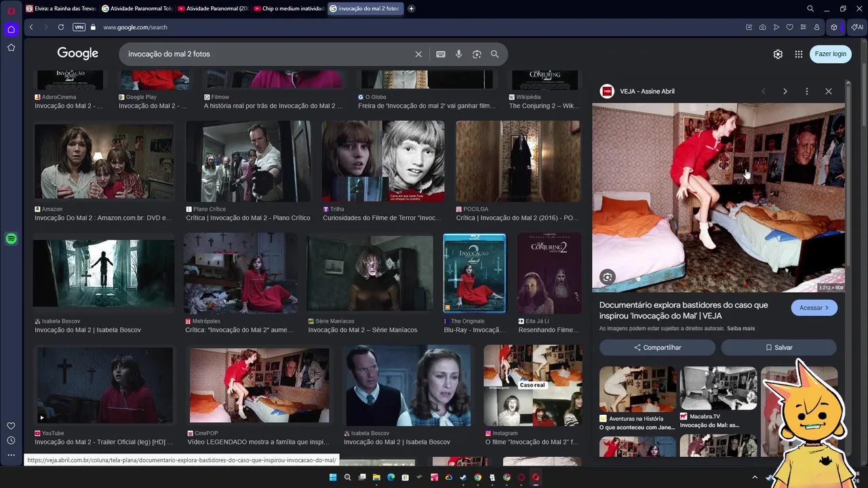Submit search with magnifier icon
The image size is (868, 488).
(494, 54)
